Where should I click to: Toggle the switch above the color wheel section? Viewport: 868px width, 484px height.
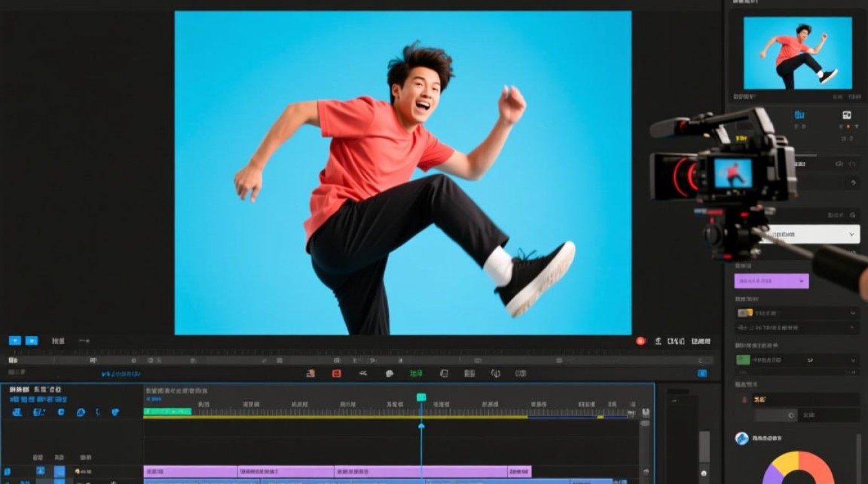click(x=778, y=416)
